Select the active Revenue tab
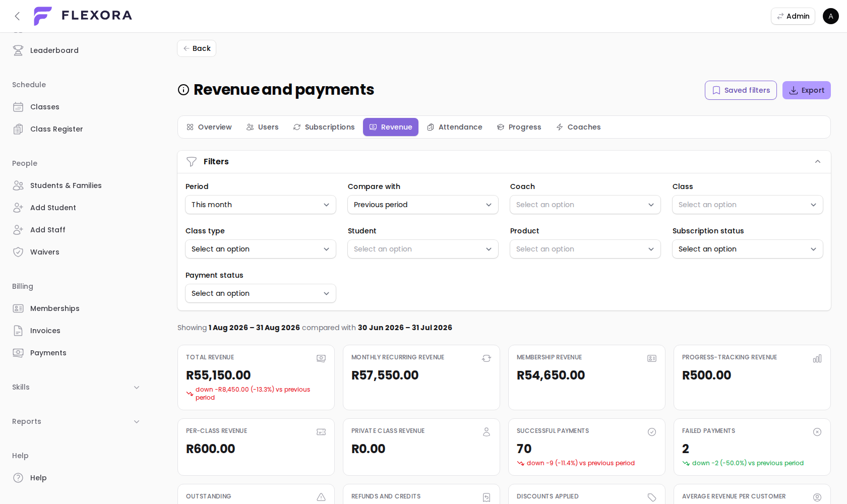Image resolution: width=847 pixels, height=504 pixels. 391,127
